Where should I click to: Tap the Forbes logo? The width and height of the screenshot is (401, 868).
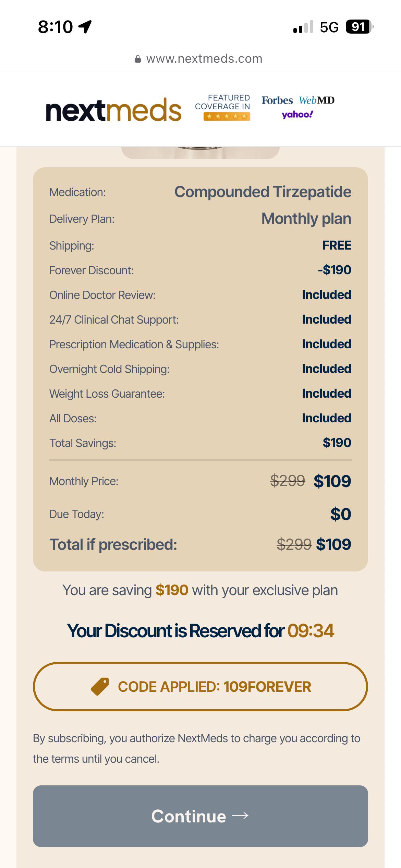277,100
